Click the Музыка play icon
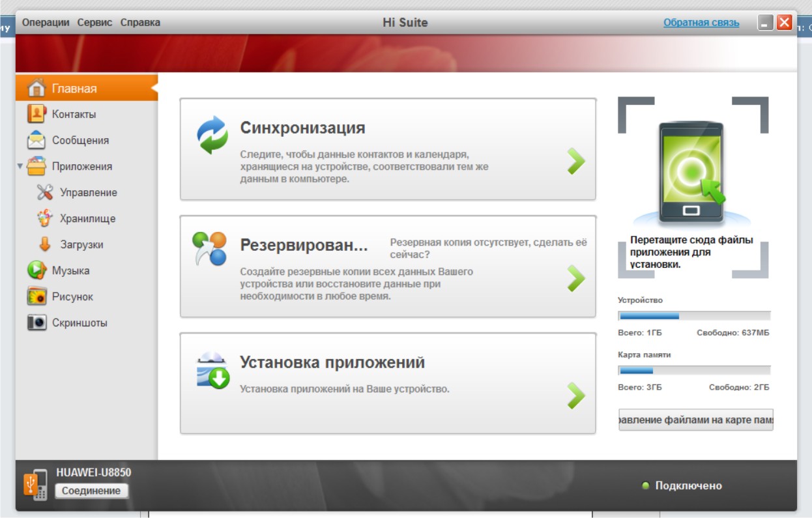 click(x=36, y=270)
